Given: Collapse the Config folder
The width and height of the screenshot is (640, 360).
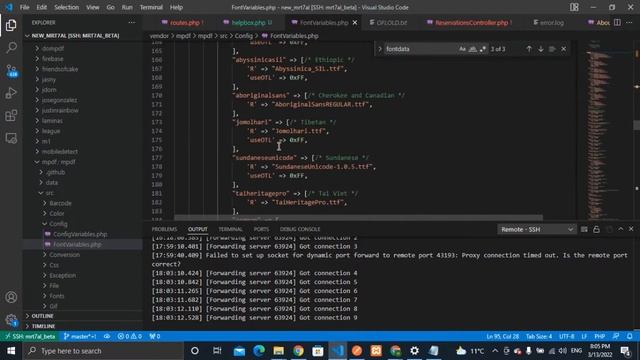Looking at the screenshot, I should (58, 224).
